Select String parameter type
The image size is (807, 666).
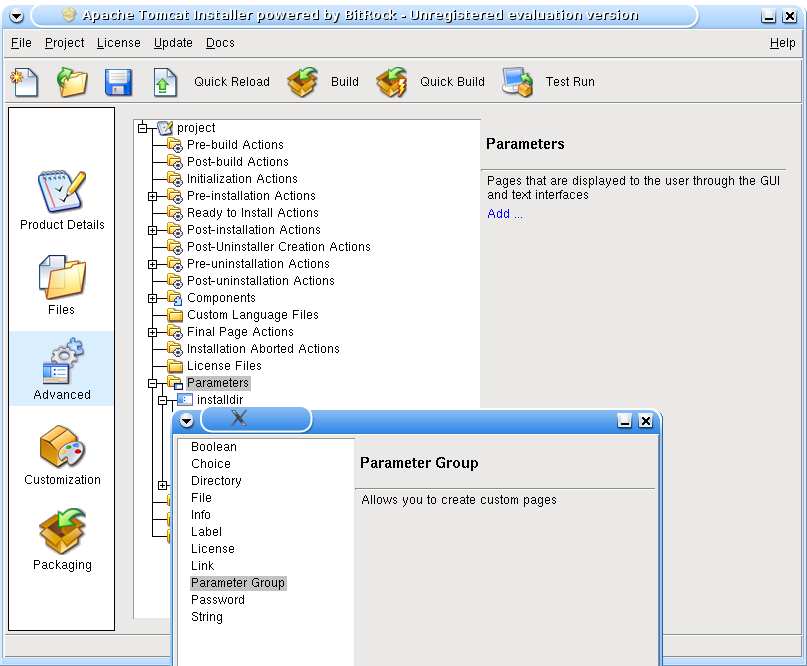(x=207, y=617)
